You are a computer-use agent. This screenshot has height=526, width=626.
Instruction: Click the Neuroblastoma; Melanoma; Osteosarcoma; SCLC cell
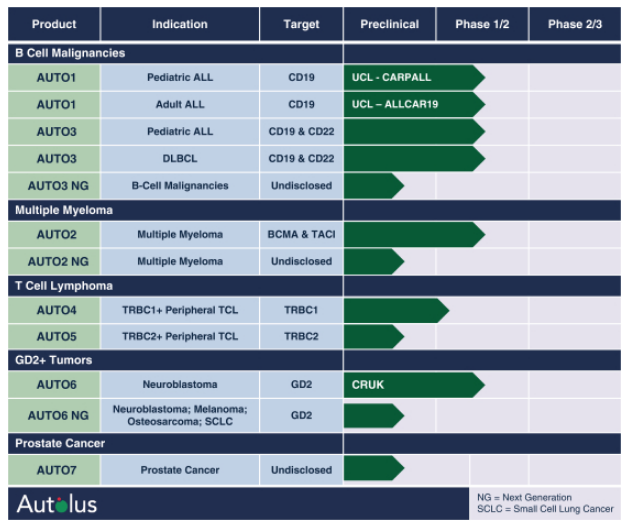180,415
